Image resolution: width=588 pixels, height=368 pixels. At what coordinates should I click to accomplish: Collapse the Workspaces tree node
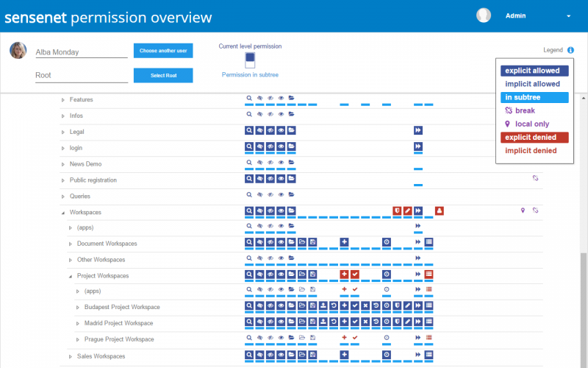click(x=63, y=213)
